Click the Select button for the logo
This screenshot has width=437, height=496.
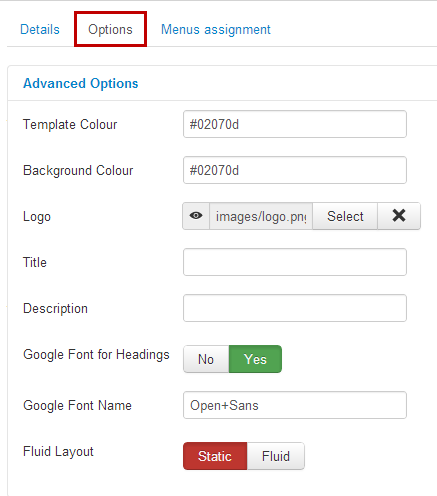pos(345,216)
